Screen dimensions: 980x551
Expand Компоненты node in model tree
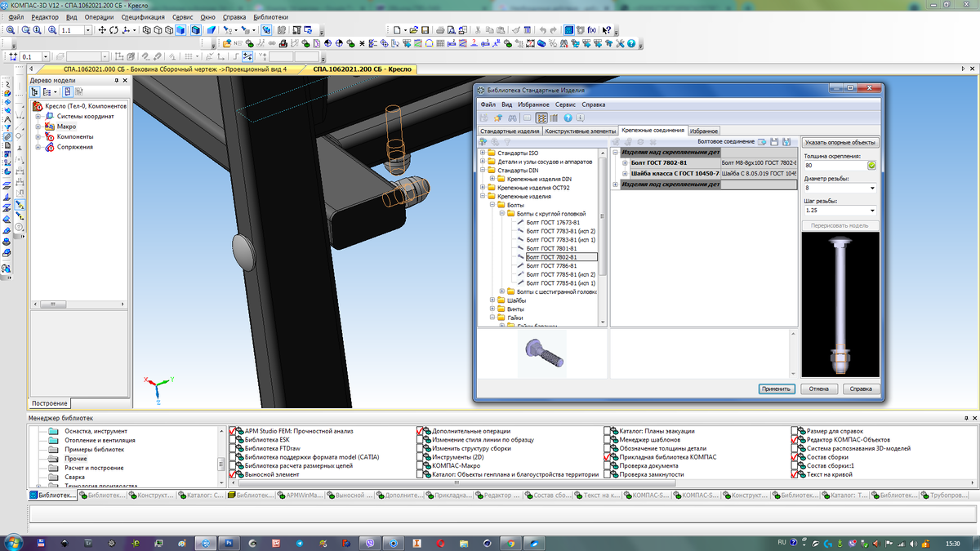38,136
